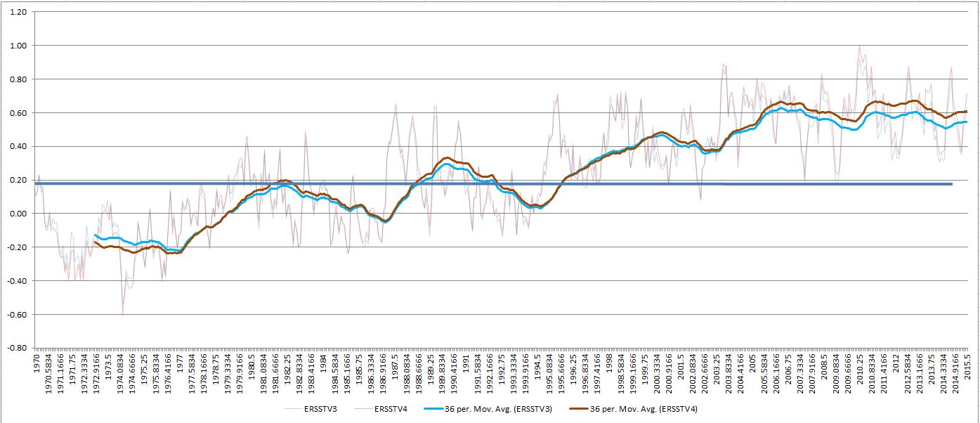Click the 1998 x-axis label

(x=609, y=363)
